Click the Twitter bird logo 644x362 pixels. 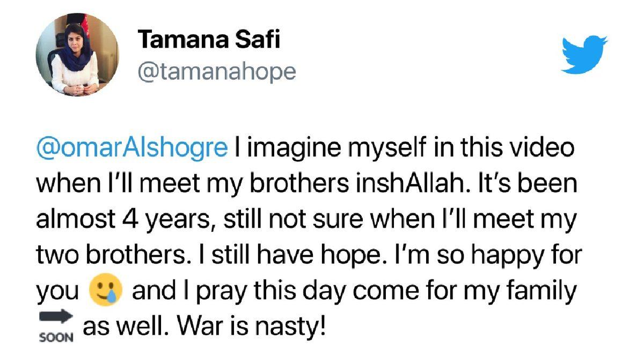point(584,54)
